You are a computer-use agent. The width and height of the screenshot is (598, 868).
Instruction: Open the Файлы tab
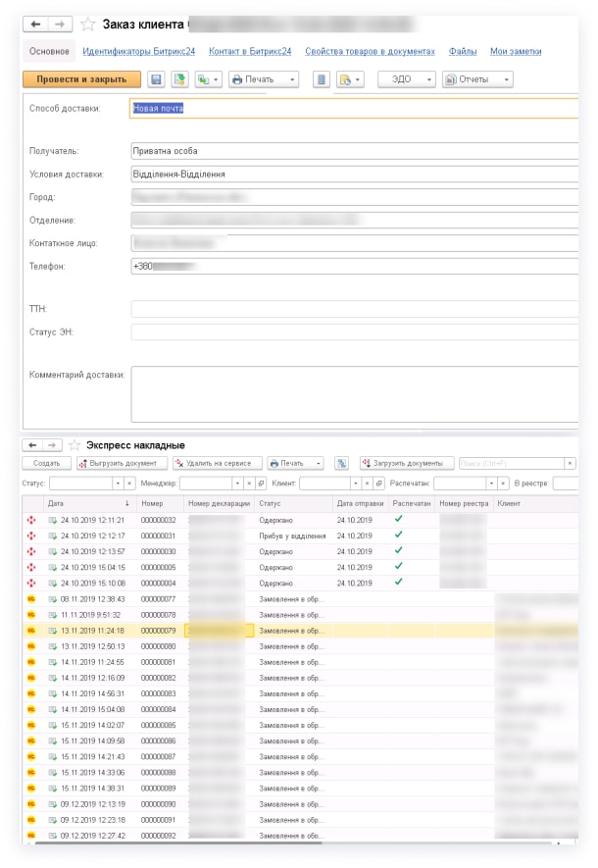[x=463, y=51]
